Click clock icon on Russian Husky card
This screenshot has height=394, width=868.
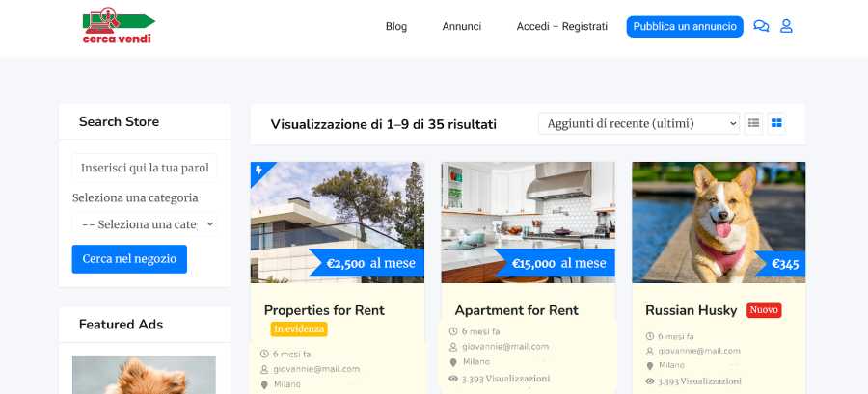[x=649, y=336]
